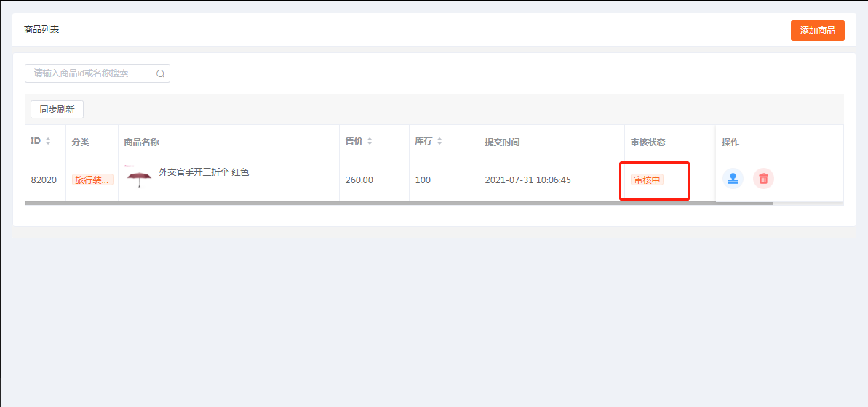Select product name 外交官手开三折伞 红色
This screenshot has height=407, width=868.
204,172
